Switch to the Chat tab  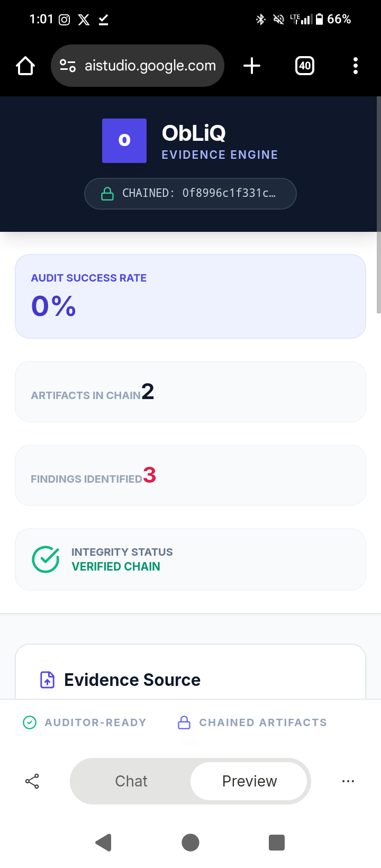(131, 781)
